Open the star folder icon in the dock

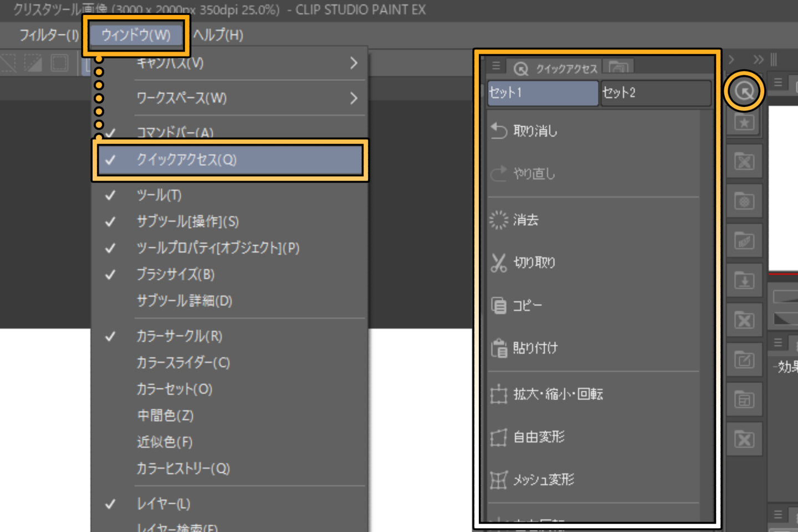point(744,122)
